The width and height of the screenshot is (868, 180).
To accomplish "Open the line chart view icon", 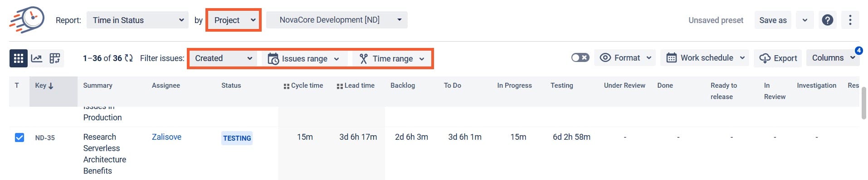I will point(37,58).
